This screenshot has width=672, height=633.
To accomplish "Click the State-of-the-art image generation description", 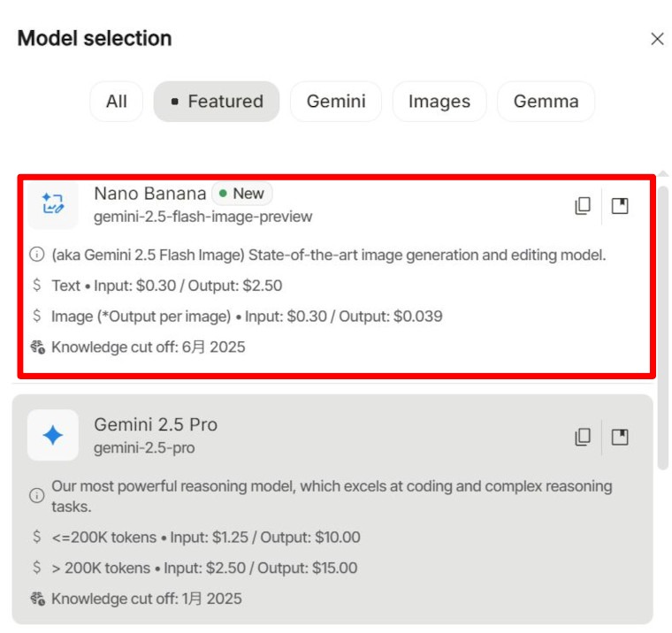I will [x=329, y=255].
